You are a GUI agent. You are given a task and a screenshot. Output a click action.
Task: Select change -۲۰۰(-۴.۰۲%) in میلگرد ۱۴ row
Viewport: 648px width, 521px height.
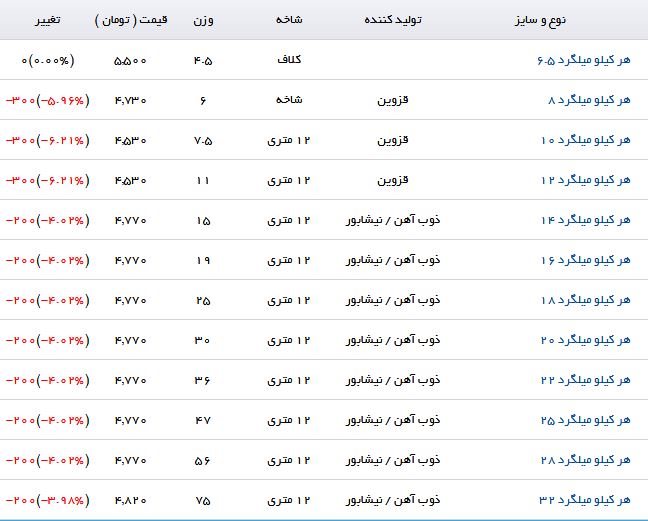[x=48, y=221]
